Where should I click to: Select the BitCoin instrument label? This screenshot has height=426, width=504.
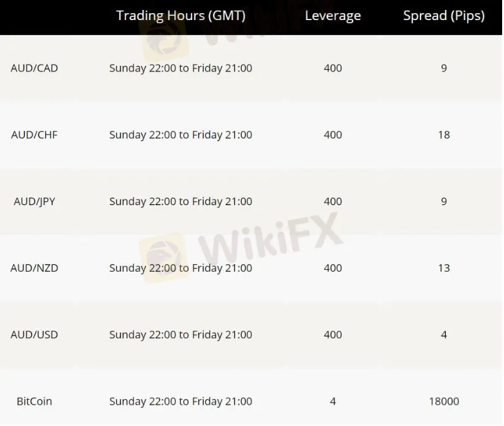[35, 401]
